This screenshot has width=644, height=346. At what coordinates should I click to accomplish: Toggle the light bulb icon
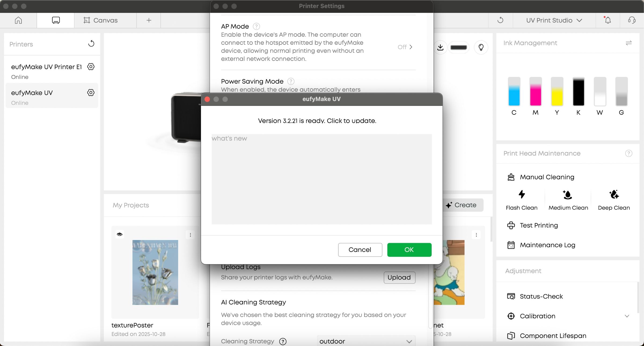click(x=481, y=47)
